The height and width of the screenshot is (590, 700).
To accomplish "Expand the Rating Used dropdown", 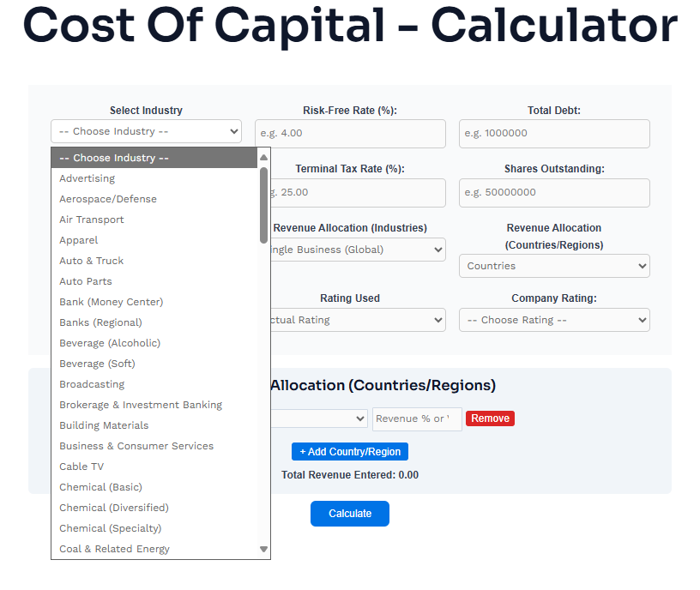I will [x=356, y=320].
